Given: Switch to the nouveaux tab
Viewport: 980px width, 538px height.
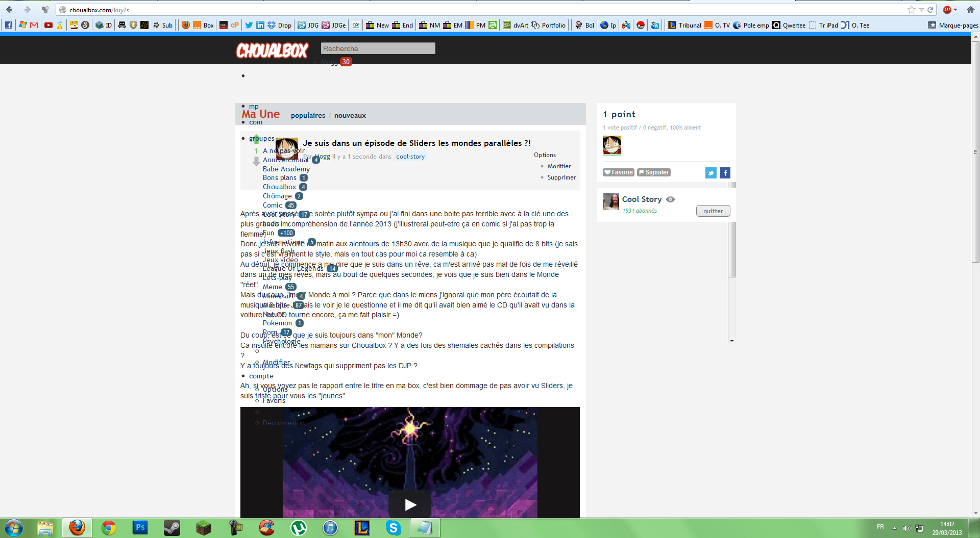Looking at the screenshot, I should tap(350, 116).
